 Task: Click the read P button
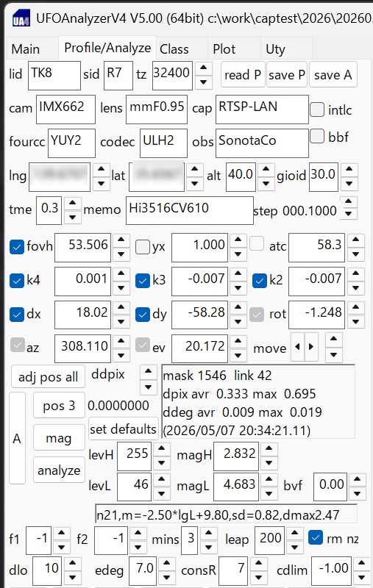point(243,75)
